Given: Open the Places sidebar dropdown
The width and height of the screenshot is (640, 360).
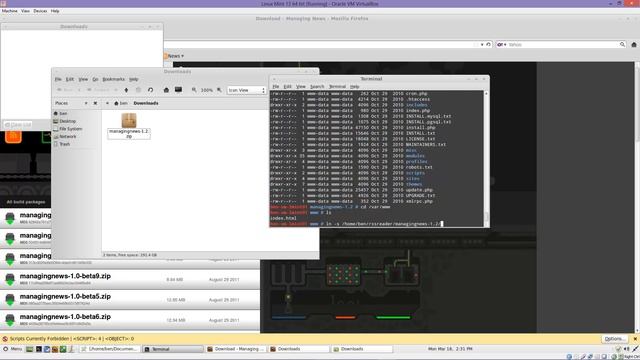Looking at the screenshot, I should (86, 103).
